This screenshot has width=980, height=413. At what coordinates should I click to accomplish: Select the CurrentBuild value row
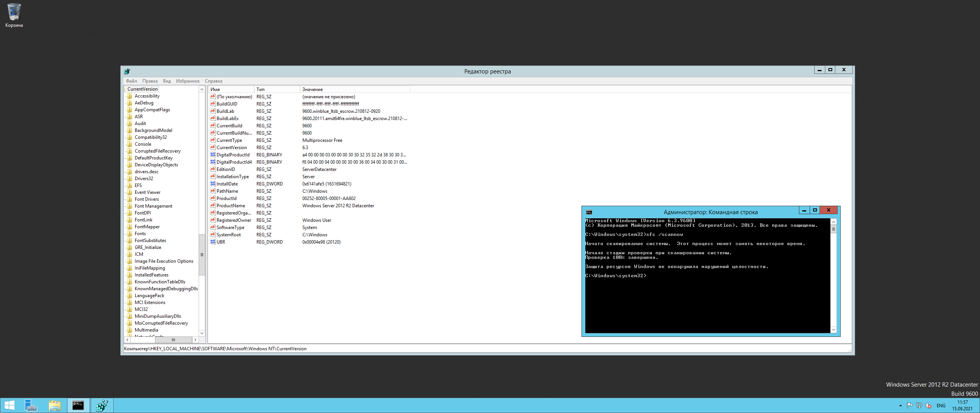click(309, 126)
